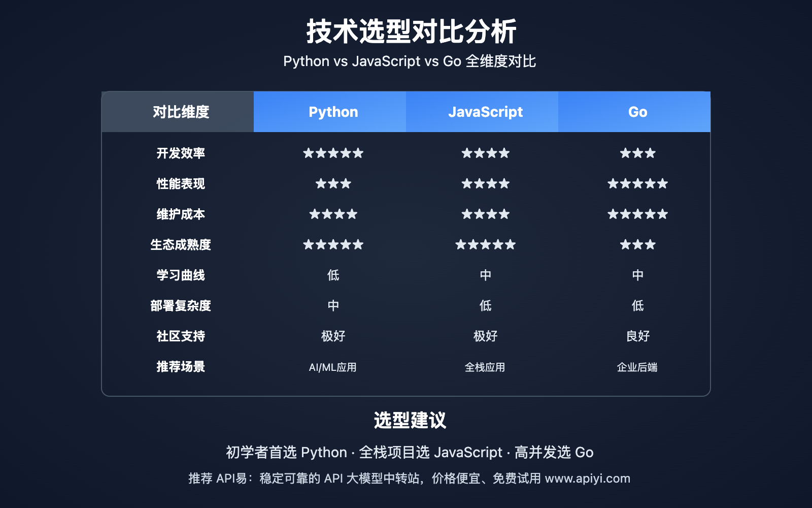
Task: Click the 部署复杂度 row label
Action: tap(181, 305)
